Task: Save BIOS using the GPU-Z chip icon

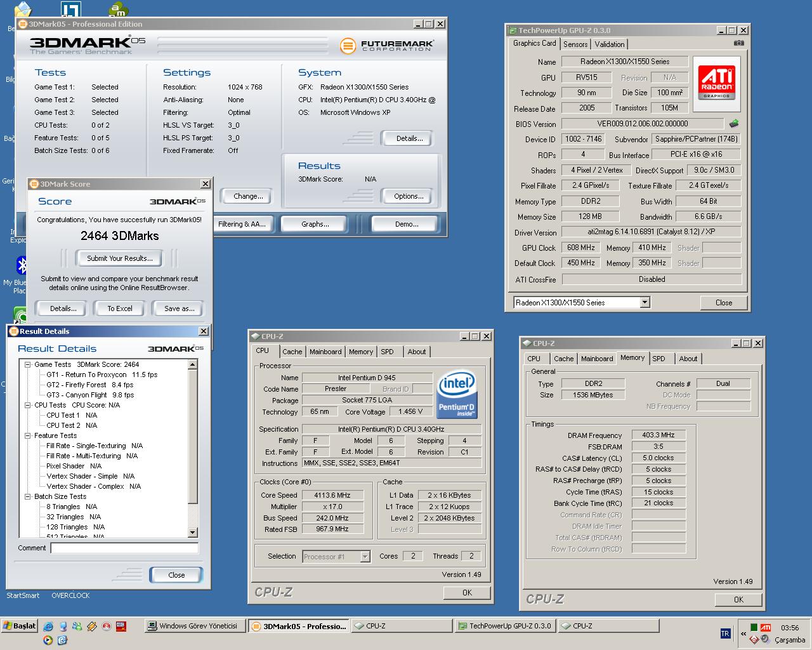Action: pyautogui.click(x=735, y=124)
